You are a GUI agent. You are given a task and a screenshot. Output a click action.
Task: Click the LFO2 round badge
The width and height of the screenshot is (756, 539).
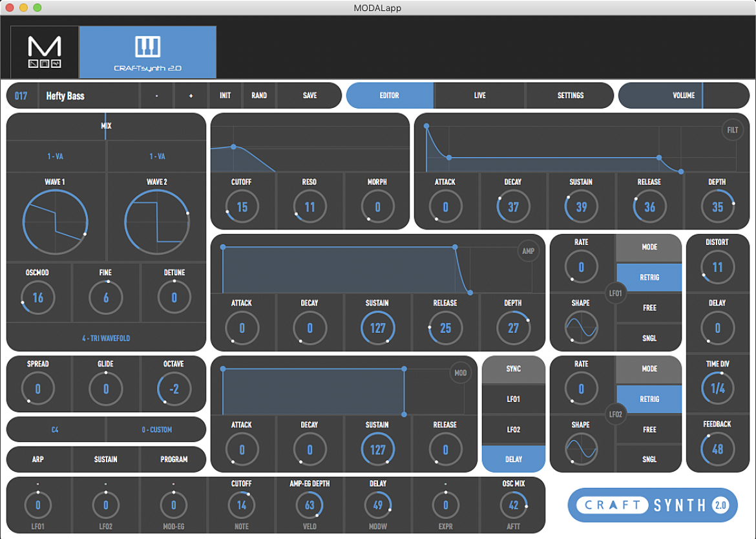click(616, 414)
